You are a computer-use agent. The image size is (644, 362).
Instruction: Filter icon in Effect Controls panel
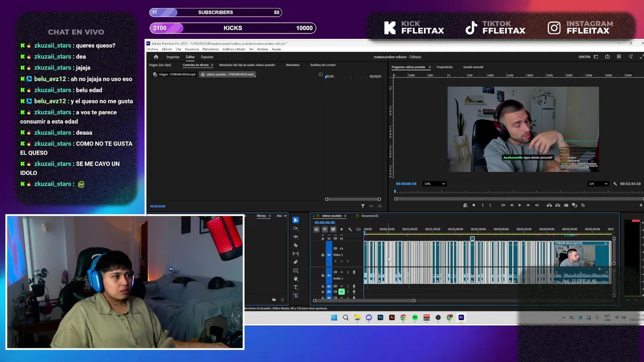(x=363, y=206)
